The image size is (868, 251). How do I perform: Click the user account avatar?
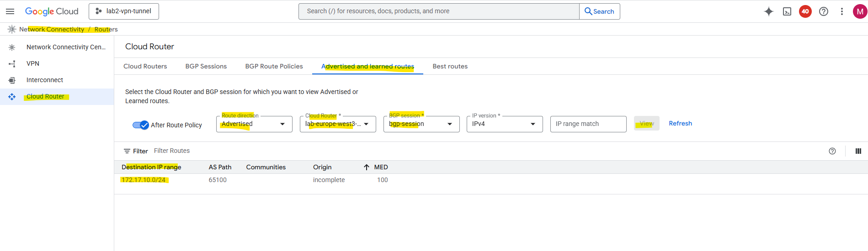click(x=859, y=11)
